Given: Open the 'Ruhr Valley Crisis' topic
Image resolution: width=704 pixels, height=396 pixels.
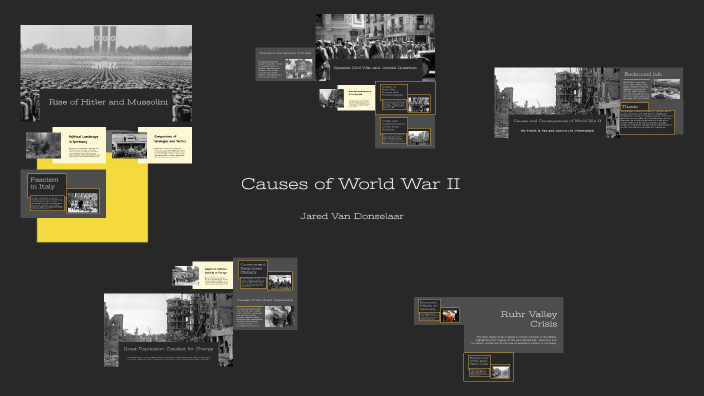Looking at the screenshot, I should click(x=514, y=325).
